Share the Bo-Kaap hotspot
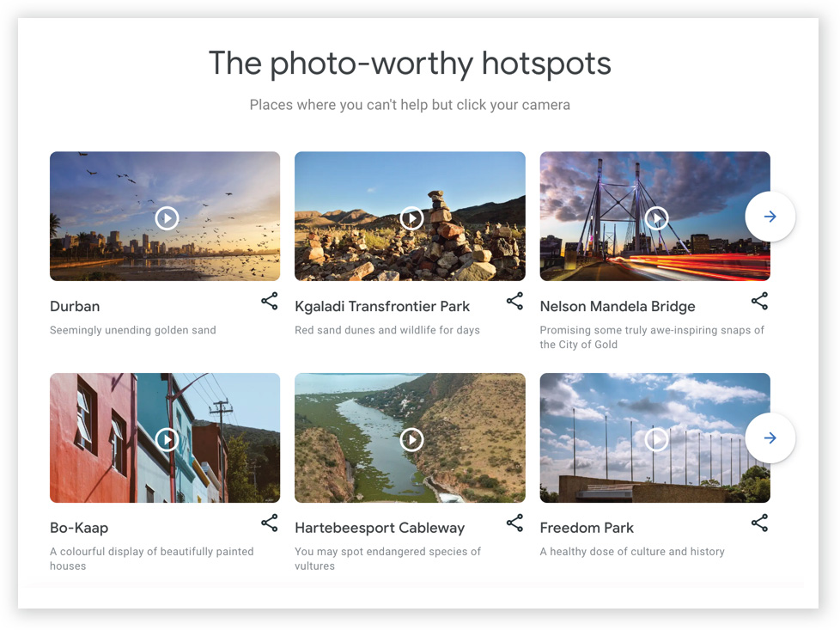840x630 pixels. [x=269, y=523]
